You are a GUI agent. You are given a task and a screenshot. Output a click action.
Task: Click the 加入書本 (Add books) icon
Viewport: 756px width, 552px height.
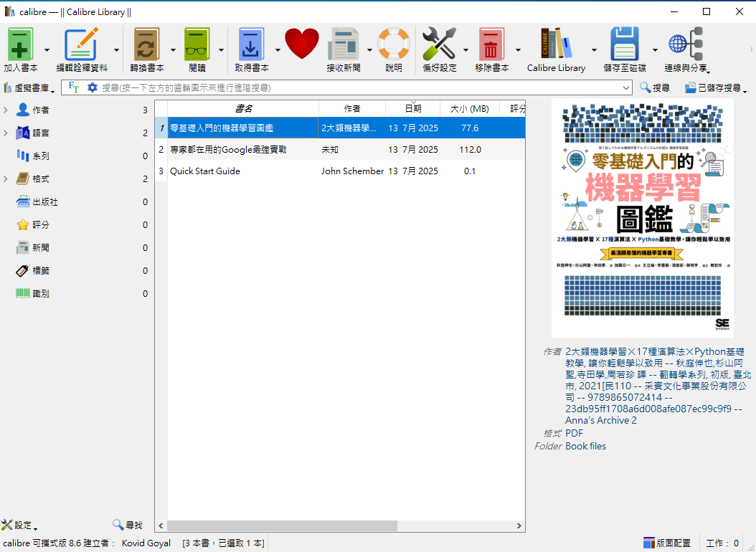coord(20,44)
